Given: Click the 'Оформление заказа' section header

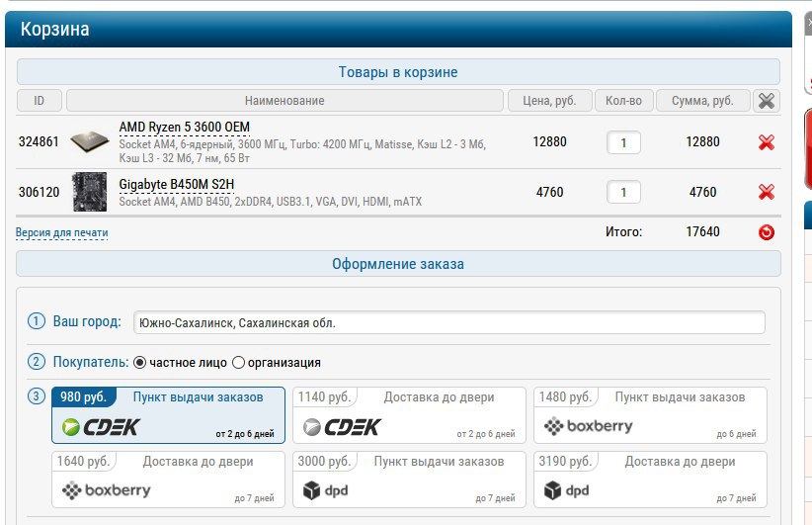Looking at the screenshot, I should tap(398, 264).
